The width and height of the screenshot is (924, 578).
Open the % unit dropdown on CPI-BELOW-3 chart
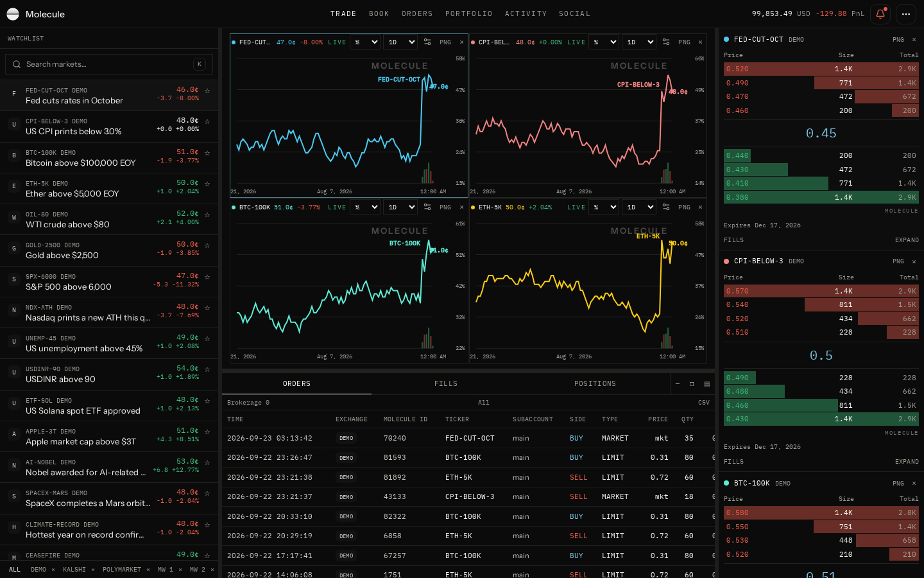(x=604, y=42)
